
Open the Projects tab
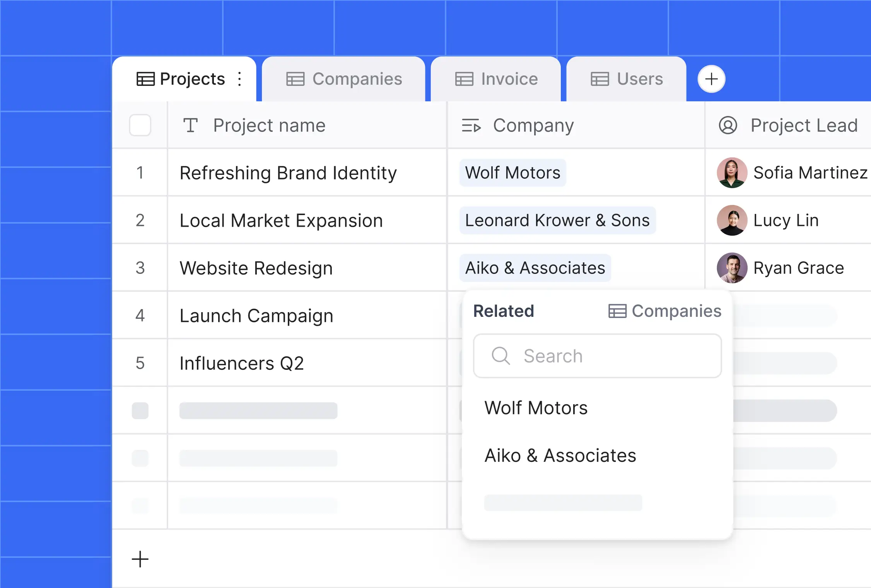click(x=184, y=79)
